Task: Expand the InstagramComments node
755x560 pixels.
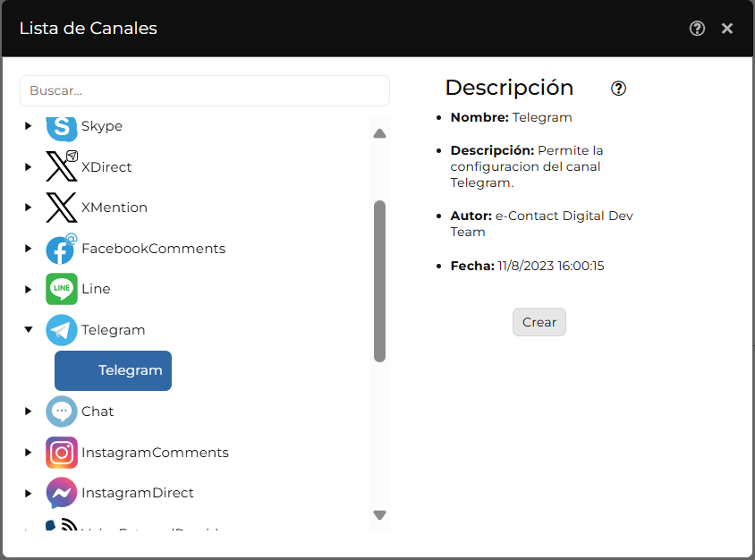Action: pos(29,452)
